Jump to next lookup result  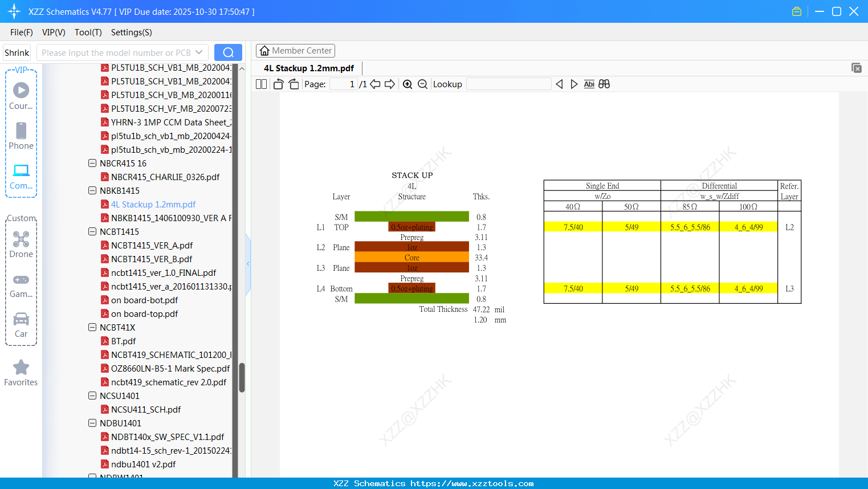point(574,84)
